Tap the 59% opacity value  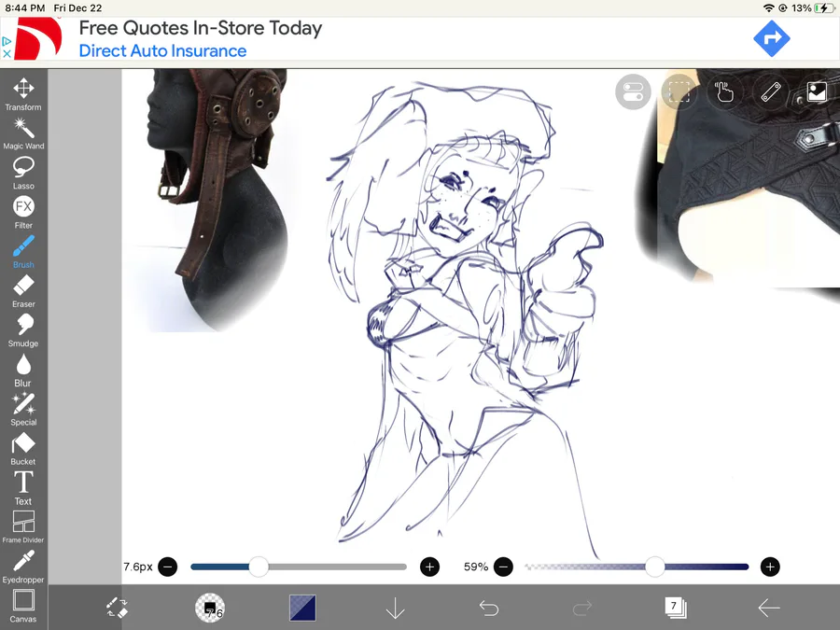pos(476,567)
